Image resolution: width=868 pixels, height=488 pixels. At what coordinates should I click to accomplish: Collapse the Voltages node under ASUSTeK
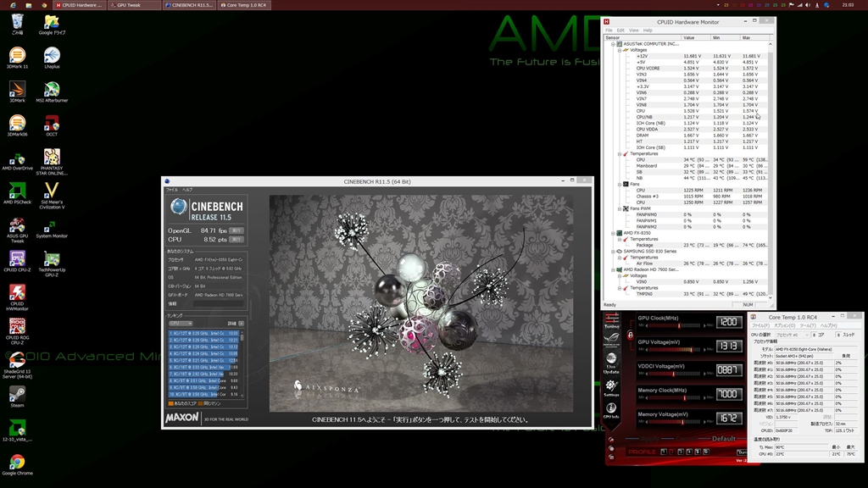tap(620, 50)
